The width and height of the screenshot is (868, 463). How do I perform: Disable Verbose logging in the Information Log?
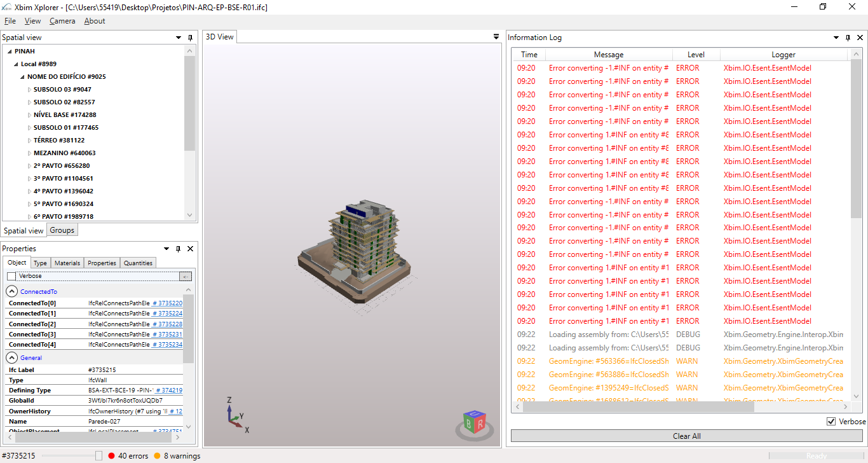(831, 421)
